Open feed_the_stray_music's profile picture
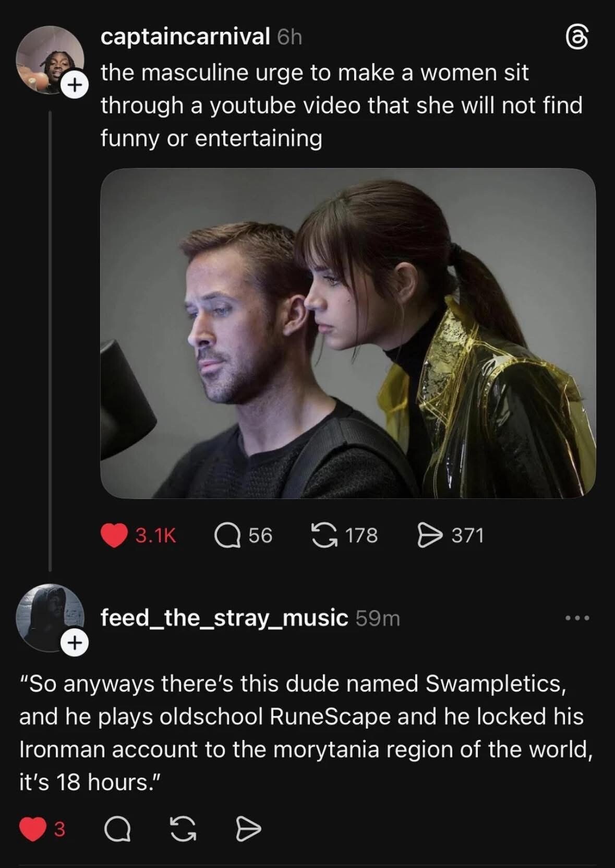The image size is (615, 868). pos(49,617)
